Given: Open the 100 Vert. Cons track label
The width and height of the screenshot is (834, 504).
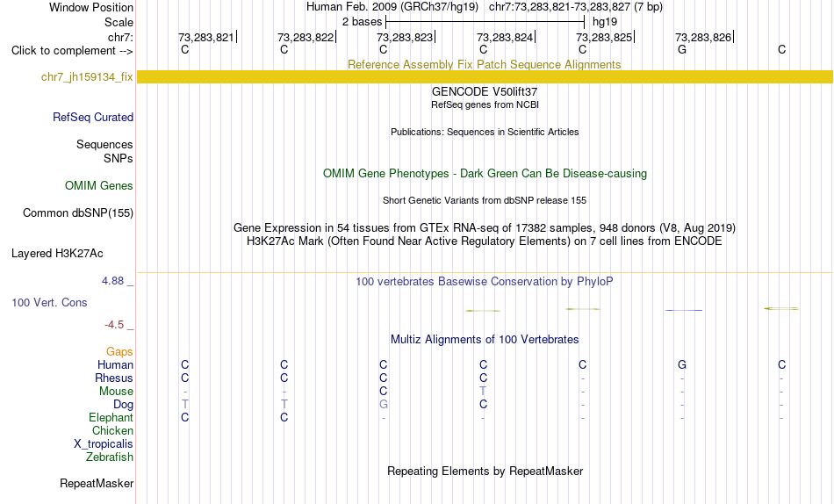Looking at the screenshot, I should (49, 302).
